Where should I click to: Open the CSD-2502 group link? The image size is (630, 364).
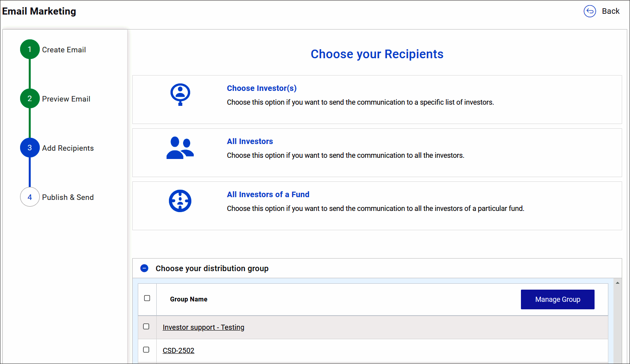178,350
